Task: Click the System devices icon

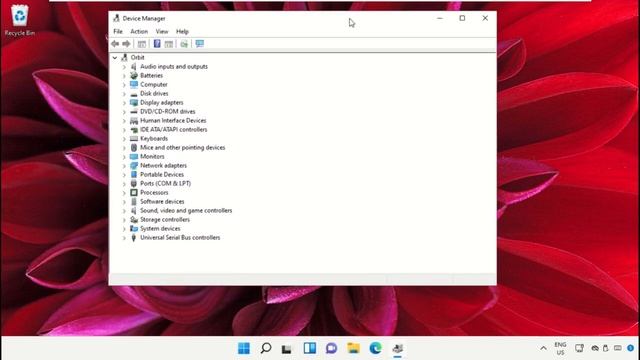Action: 134,228
